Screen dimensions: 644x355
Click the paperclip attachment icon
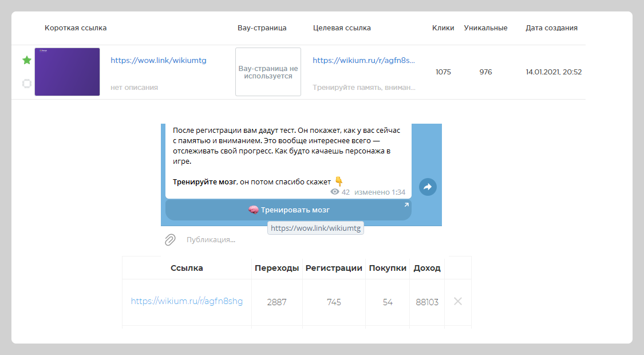(x=170, y=239)
